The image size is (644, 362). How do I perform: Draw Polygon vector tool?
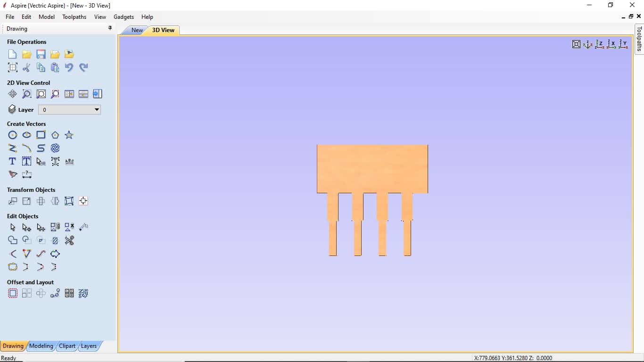55,135
